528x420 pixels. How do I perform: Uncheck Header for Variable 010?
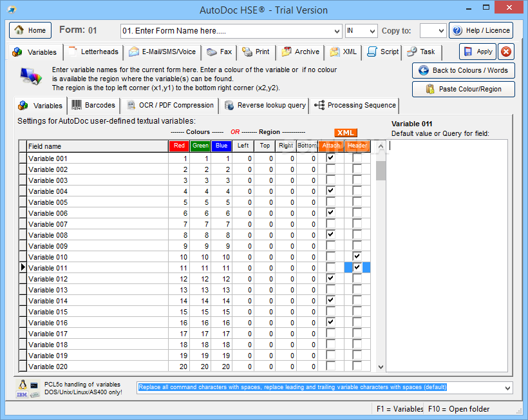[x=357, y=256]
